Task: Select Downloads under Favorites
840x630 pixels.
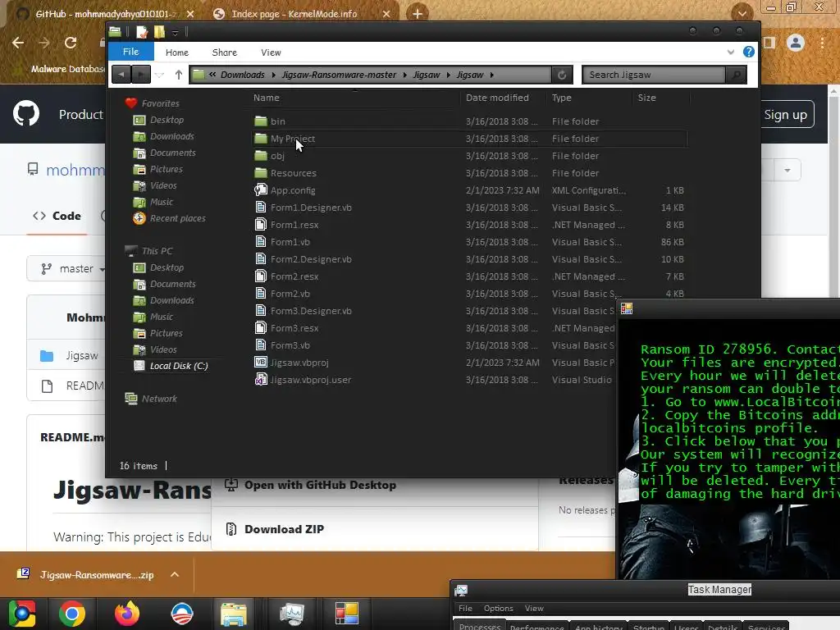Action: point(171,137)
